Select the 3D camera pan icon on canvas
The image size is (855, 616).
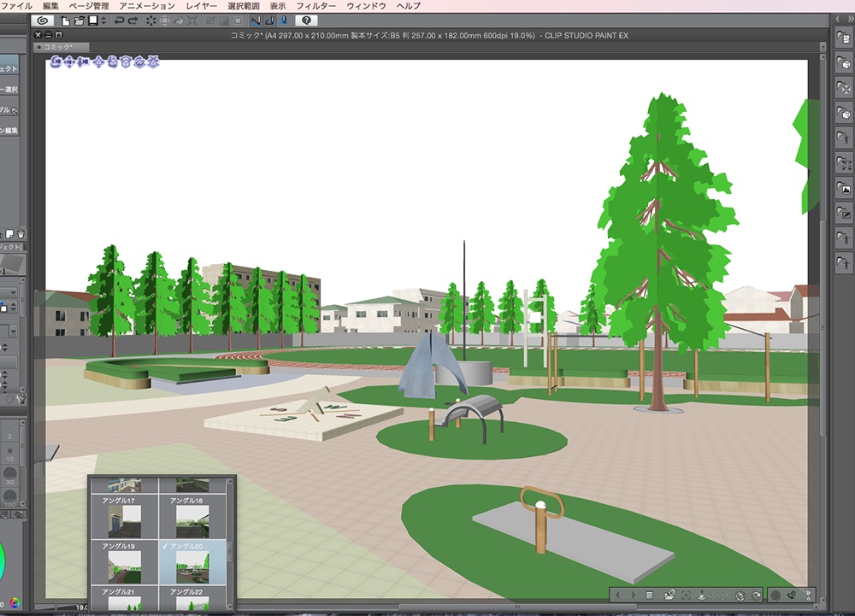click(x=68, y=62)
